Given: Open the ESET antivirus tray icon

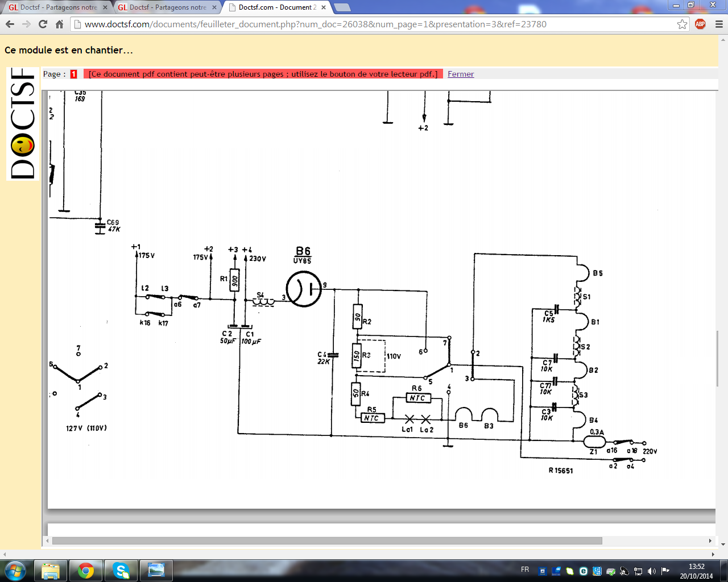Looking at the screenshot, I should click(x=584, y=571).
